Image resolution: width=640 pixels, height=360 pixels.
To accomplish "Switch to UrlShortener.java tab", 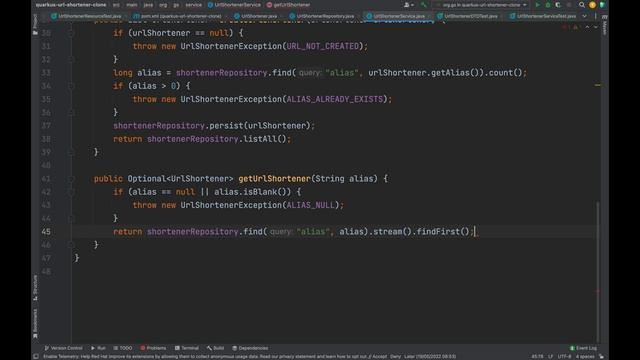I will point(256,16).
